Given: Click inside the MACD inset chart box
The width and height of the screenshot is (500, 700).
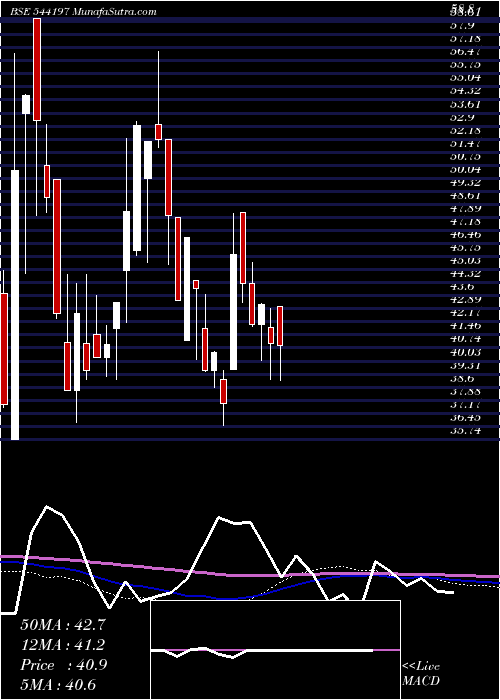Looking at the screenshot, I should pyautogui.click(x=275, y=650).
